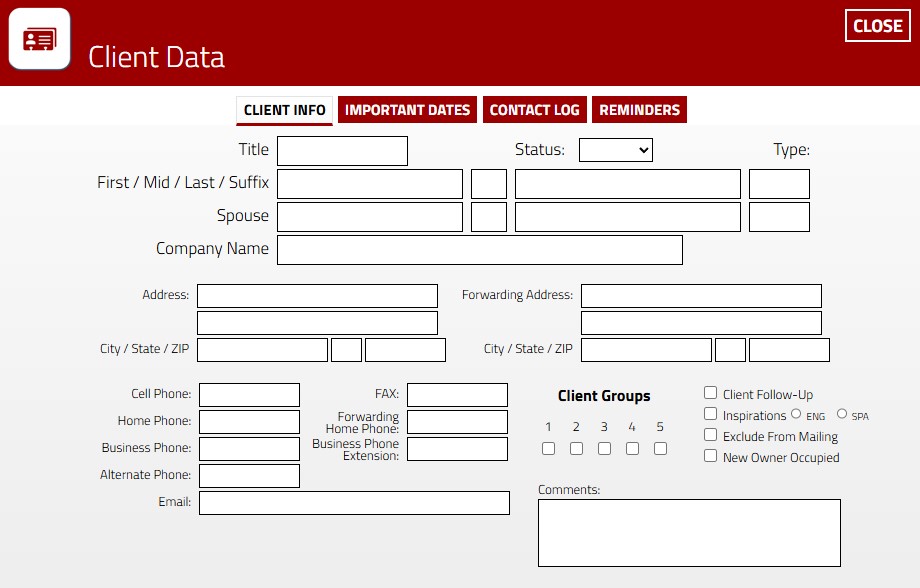
Task: Focus the Business Phone Extension field
Action: click(458, 449)
